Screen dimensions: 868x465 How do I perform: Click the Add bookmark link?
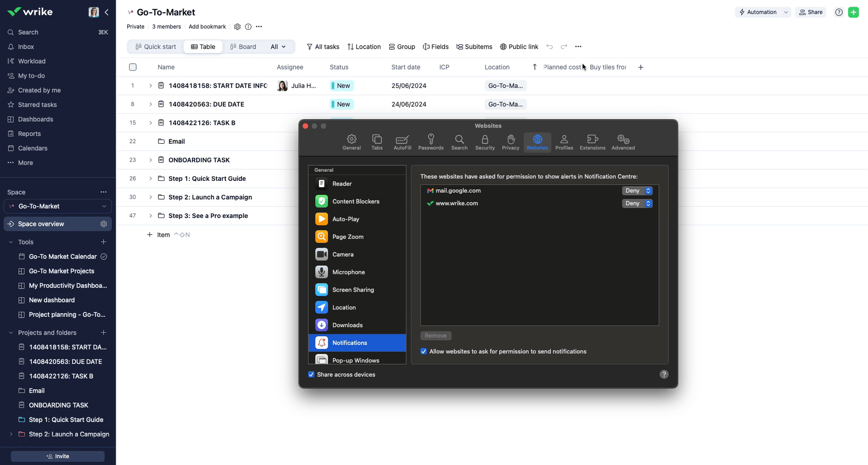click(x=207, y=27)
